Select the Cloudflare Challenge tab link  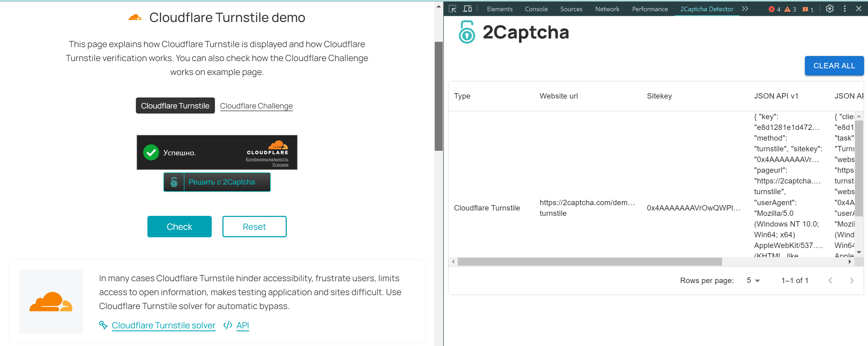(256, 106)
